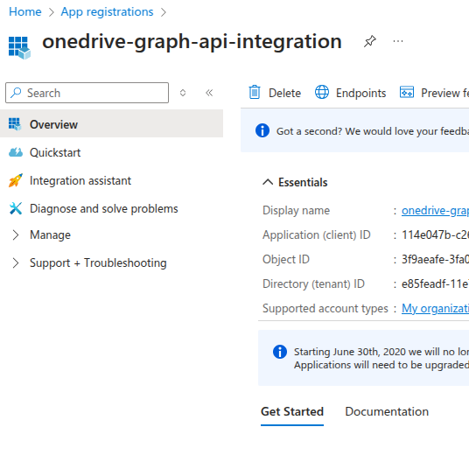Click the Integration assistant rocket icon
Image resolution: width=469 pixels, height=476 pixels.
(x=16, y=180)
